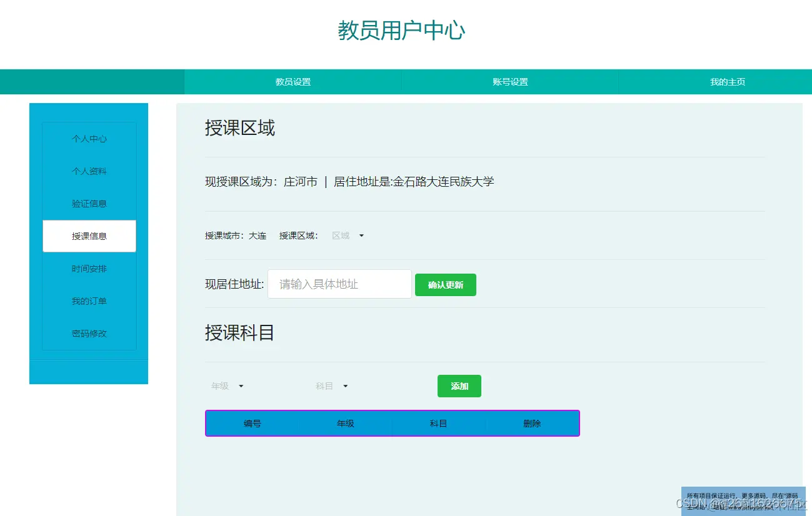Viewport: 812px width, 516px height.
Task: Open the 教员设置 tab
Action: (291, 81)
